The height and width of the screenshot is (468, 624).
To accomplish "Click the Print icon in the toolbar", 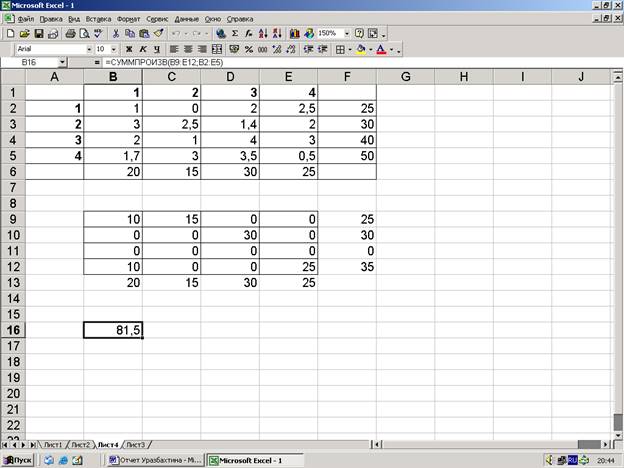I will pyautogui.click(x=70, y=33).
